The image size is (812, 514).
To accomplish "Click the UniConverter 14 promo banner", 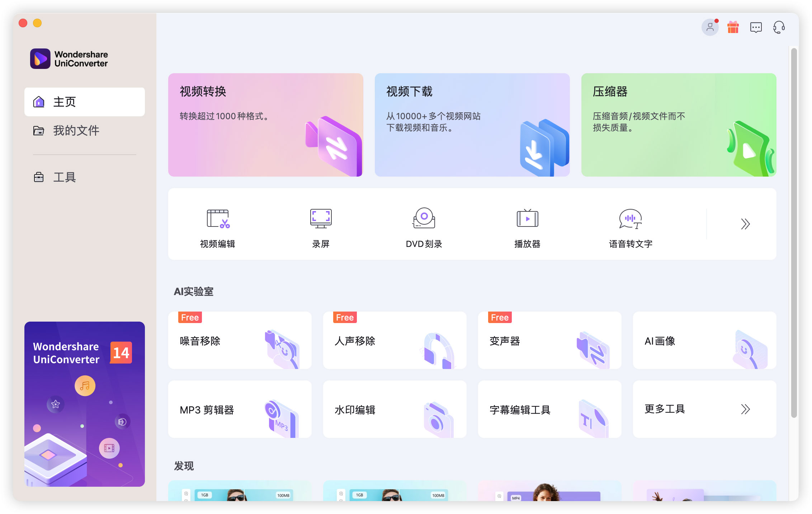I will 85,404.
